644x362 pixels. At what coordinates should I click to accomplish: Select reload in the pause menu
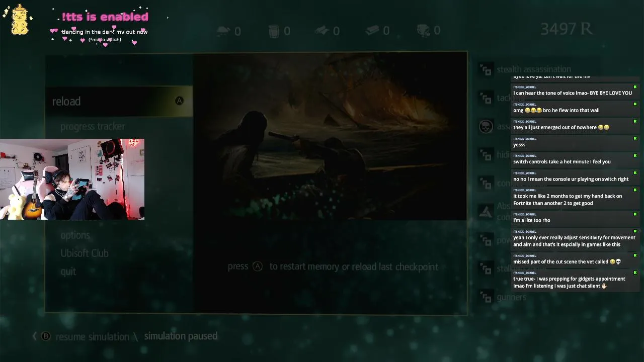point(119,102)
